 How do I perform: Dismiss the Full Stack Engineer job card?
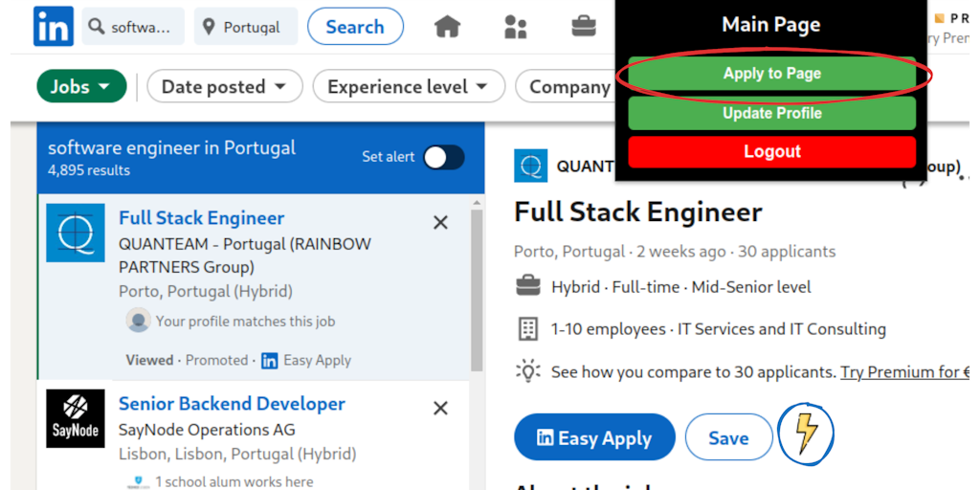click(x=440, y=222)
